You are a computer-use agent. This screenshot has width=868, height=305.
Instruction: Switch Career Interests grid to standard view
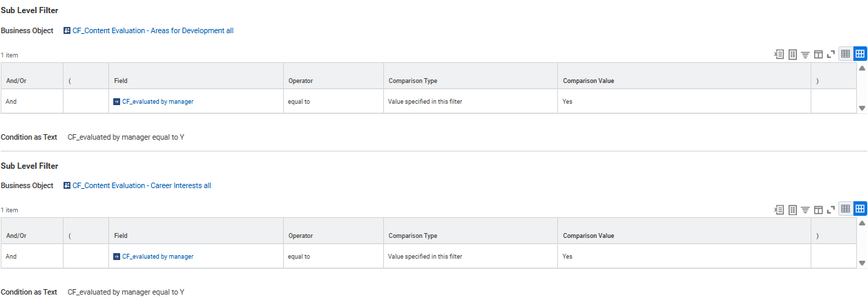(860, 209)
